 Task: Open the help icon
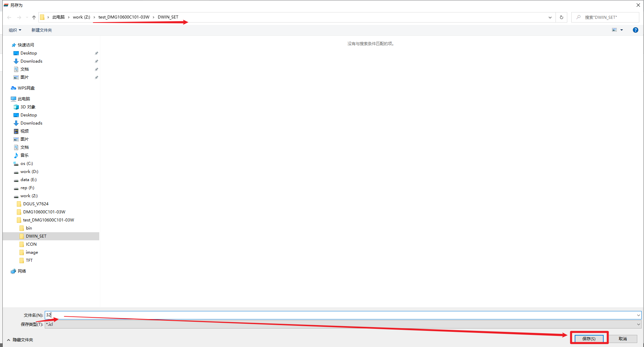(636, 30)
